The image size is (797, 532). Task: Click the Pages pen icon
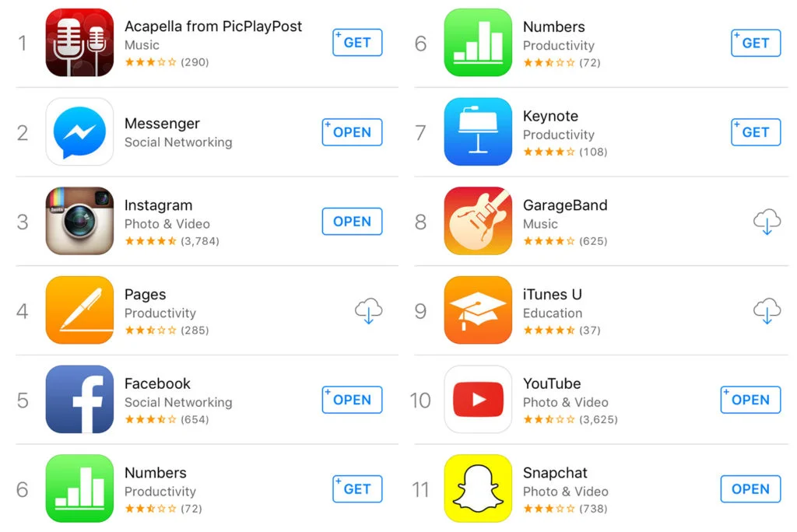[79, 310]
